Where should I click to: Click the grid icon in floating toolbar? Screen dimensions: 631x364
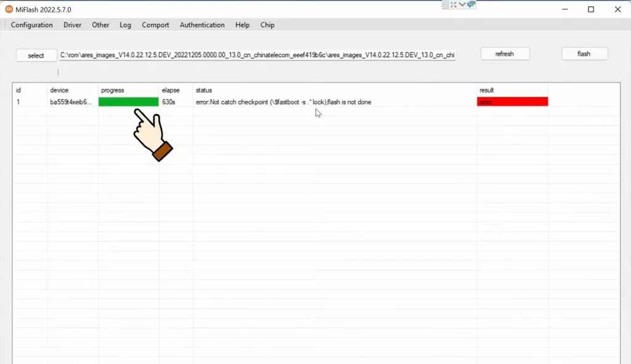pyautogui.click(x=446, y=5)
